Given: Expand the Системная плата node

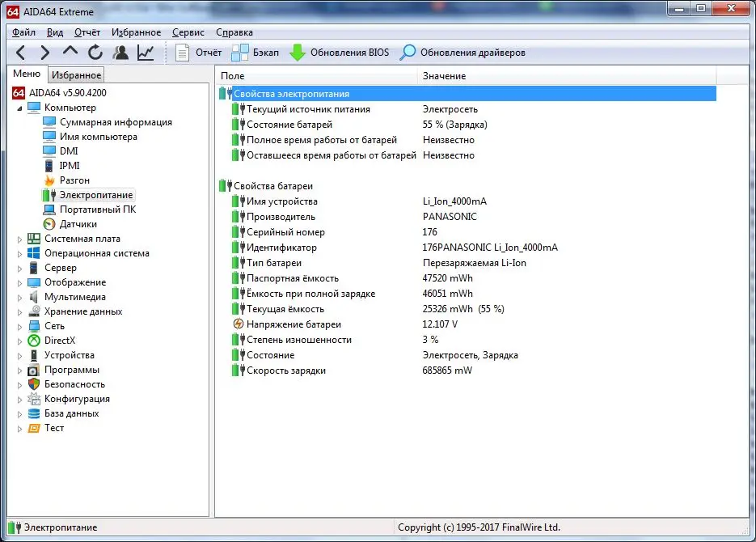Looking at the screenshot, I should point(19,239).
